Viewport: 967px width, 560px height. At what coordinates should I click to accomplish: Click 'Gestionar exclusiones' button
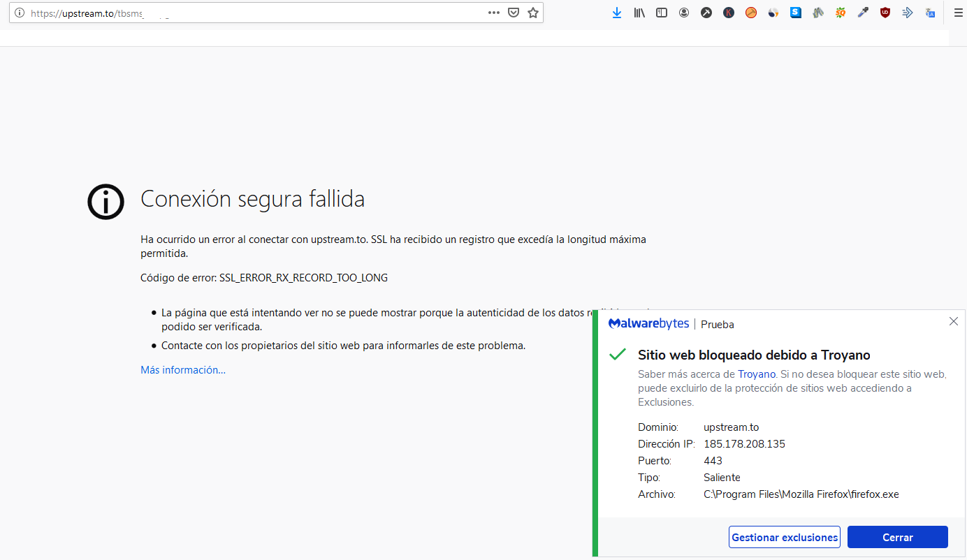pyautogui.click(x=784, y=538)
